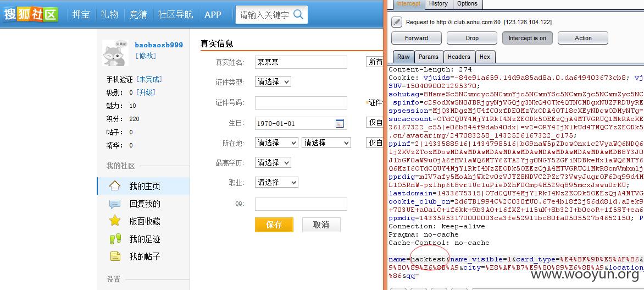Open 版面收藏 in the sidebar
The height and width of the screenshot is (290, 644).
pyautogui.click(x=145, y=221)
